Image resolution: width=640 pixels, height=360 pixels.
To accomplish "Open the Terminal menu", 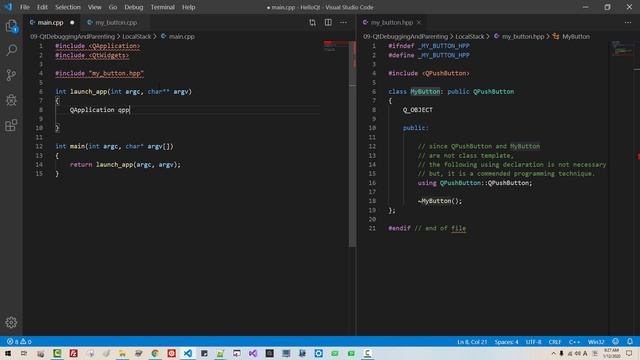I will click(x=162, y=7).
